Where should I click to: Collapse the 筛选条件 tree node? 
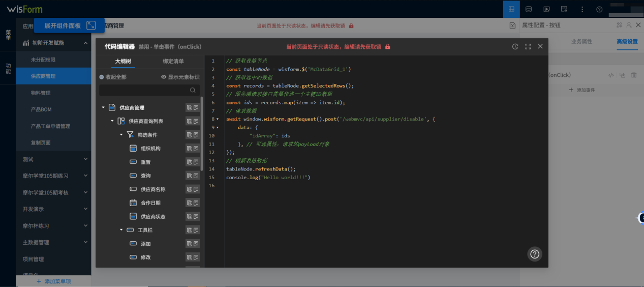pos(121,135)
